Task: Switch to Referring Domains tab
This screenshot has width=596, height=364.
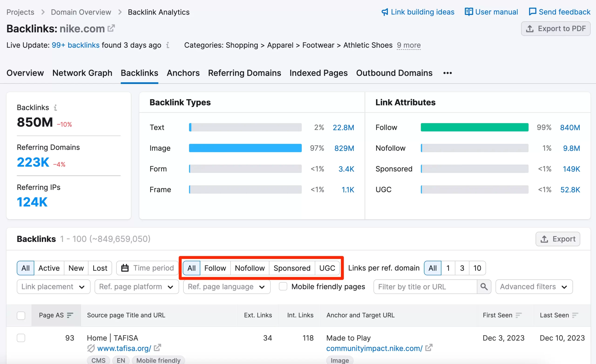Action: click(x=244, y=73)
